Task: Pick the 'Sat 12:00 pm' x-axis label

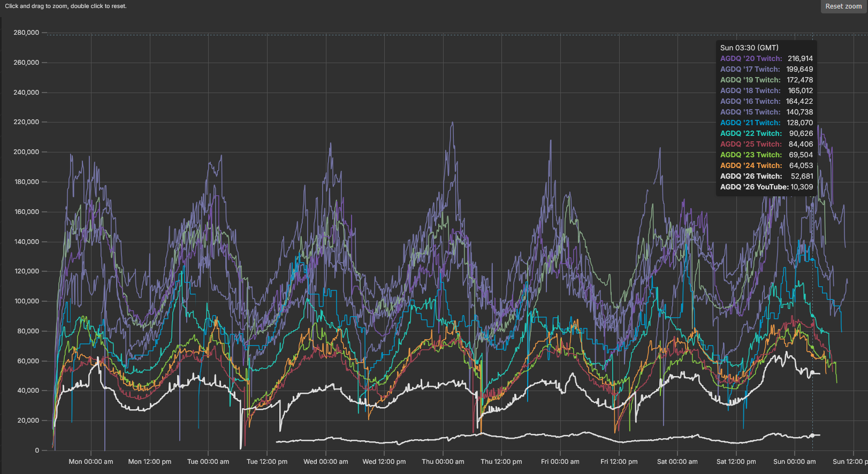Action: coord(736,462)
